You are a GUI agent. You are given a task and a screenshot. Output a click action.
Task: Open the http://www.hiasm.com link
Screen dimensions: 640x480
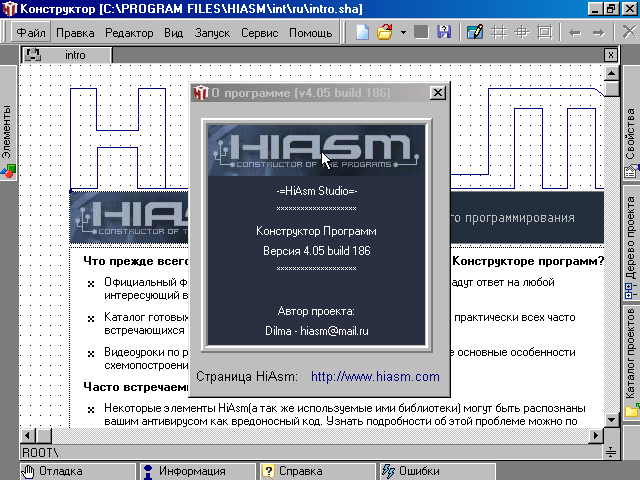click(x=375, y=377)
